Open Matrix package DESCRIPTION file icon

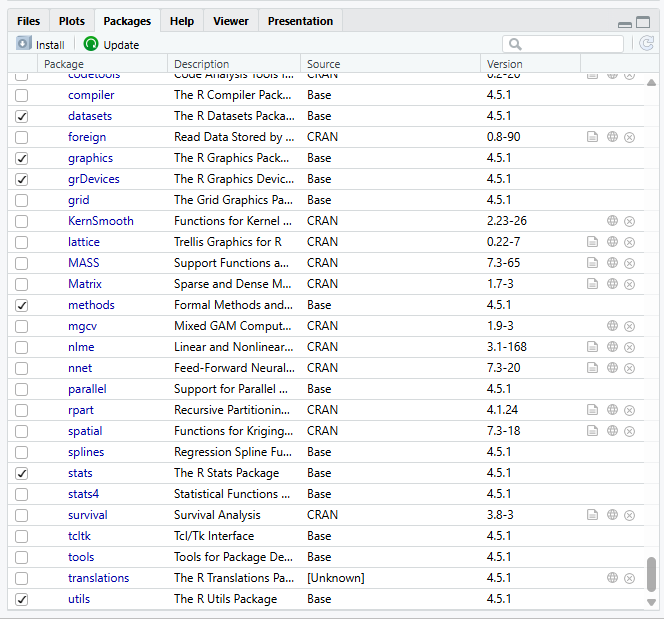592,284
